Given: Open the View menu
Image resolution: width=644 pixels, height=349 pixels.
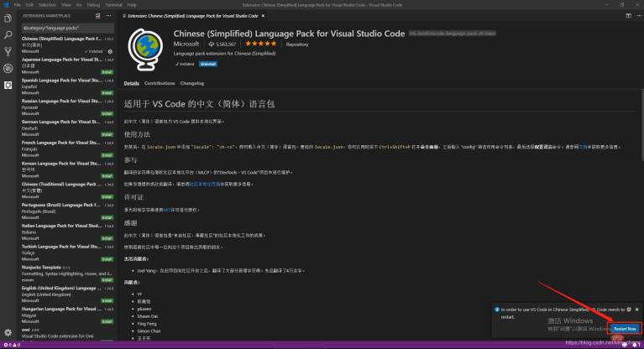Looking at the screenshot, I should [66, 5].
